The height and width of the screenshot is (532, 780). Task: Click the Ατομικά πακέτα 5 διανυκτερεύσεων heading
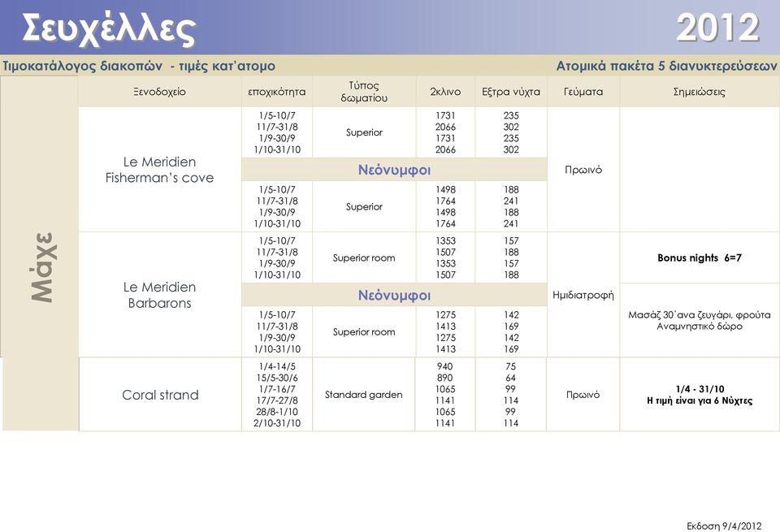(x=666, y=66)
